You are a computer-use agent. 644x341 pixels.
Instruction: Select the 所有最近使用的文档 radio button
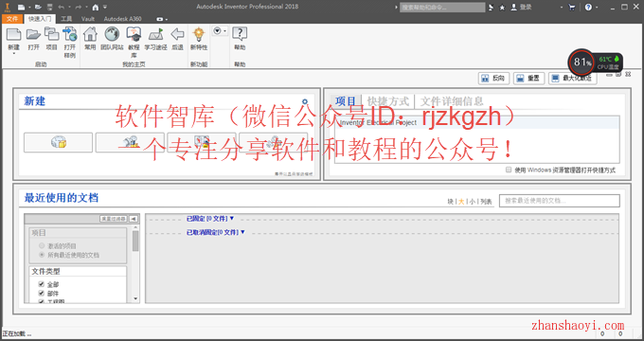[42, 255]
